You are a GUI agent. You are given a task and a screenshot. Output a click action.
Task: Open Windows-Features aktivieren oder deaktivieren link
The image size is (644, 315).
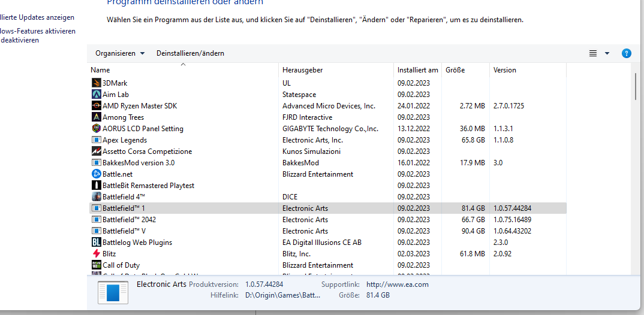pos(38,36)
